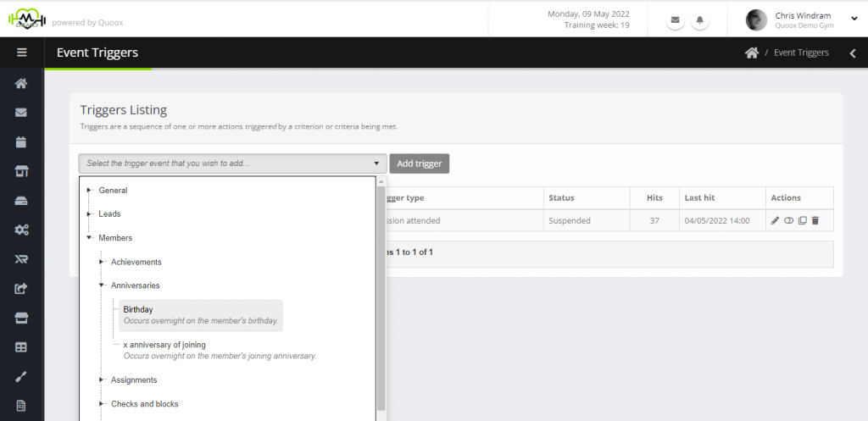Go to the Home icon in the sidebar
Image resolution: width=868 pixels, height=421 pixels.
(21, 84)
